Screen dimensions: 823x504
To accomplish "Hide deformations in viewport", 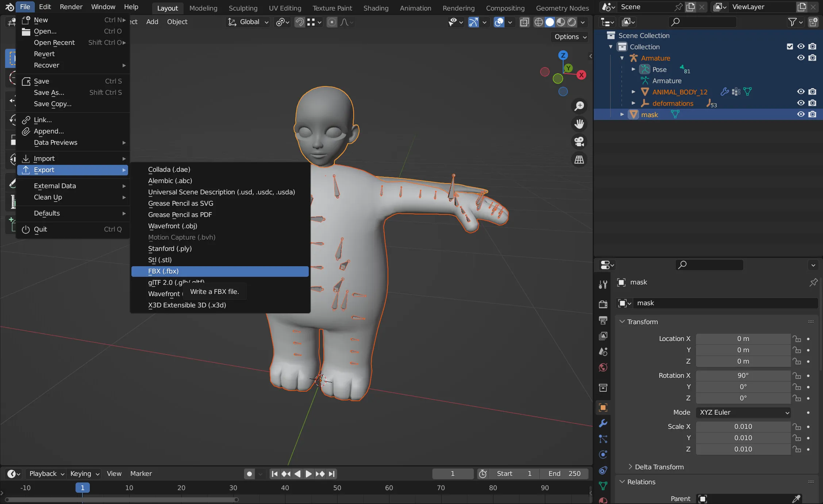I will pyautogui.click(x=801, y=103).
